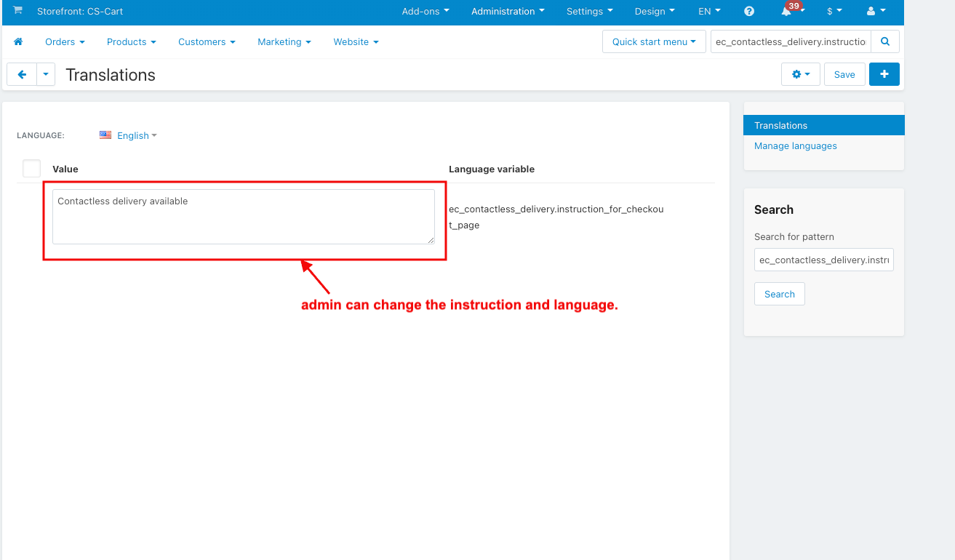Click the storefront cart icon

pyautogui.click(x=17, y=11)
